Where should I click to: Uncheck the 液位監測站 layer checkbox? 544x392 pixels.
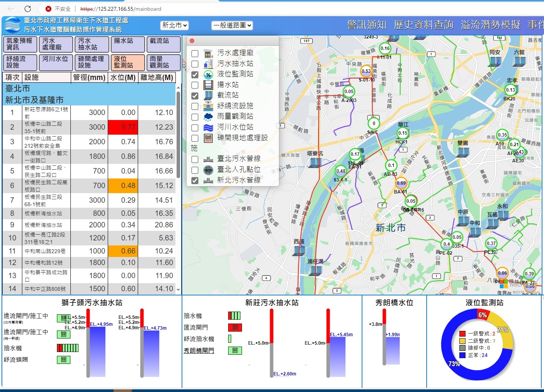tap(195, 75)
